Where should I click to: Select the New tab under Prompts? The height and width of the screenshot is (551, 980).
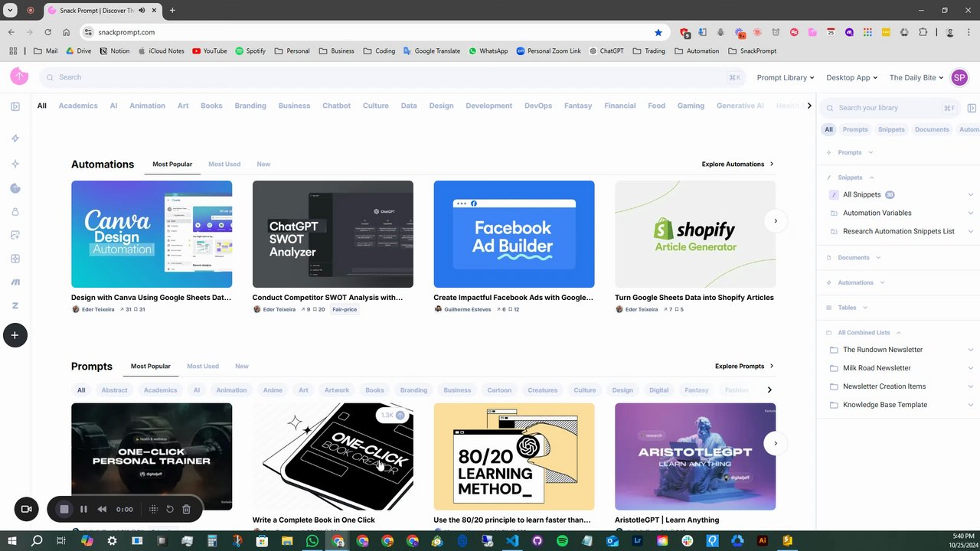(242, 366)
